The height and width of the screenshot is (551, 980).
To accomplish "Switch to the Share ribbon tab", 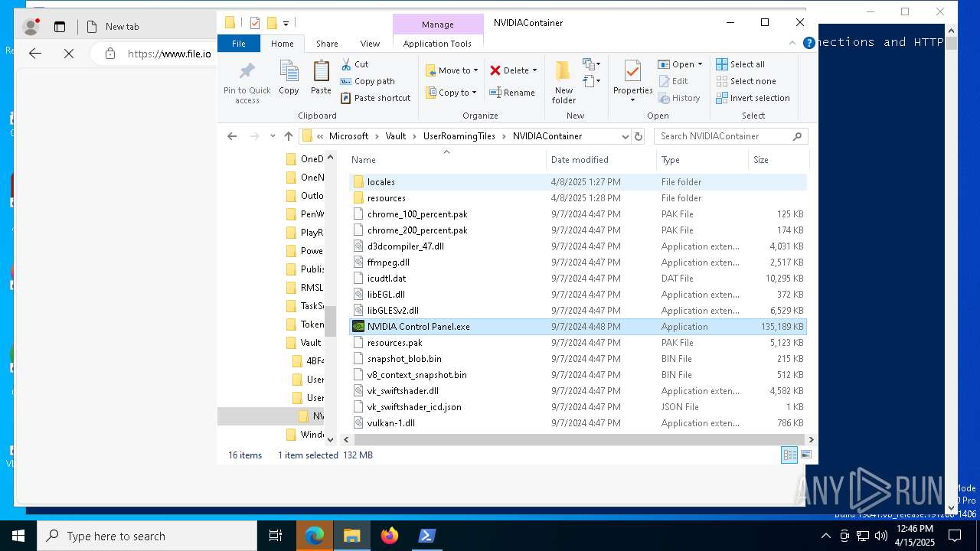I will pos(327,44).
